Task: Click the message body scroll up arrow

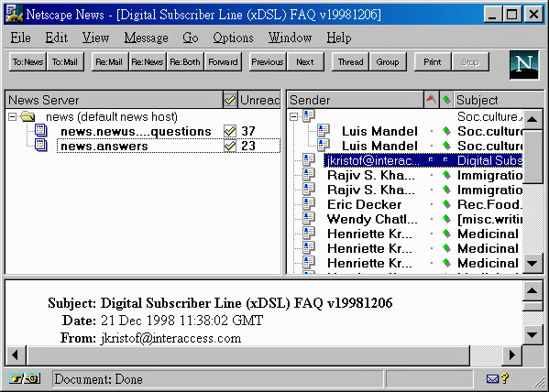Action: (533, 290)
